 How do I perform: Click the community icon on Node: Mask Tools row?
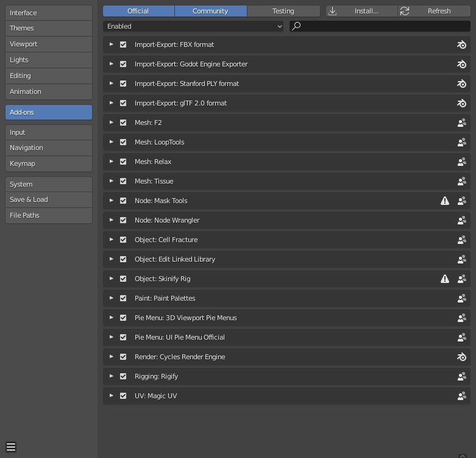[x=462, y=201]
